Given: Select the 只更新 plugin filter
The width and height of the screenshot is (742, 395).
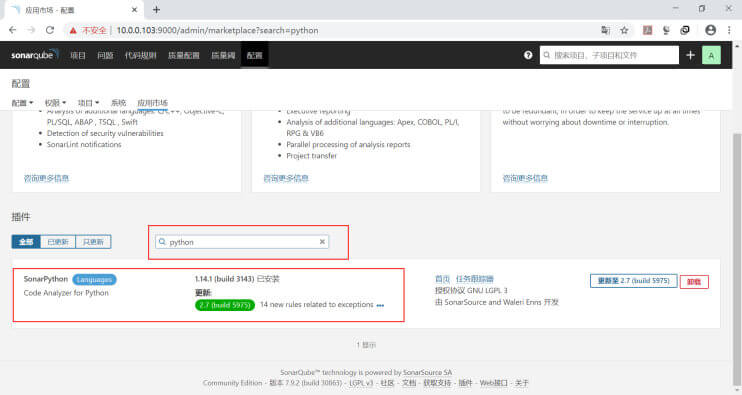Looking at the screenshot, I should pos(93,242).
